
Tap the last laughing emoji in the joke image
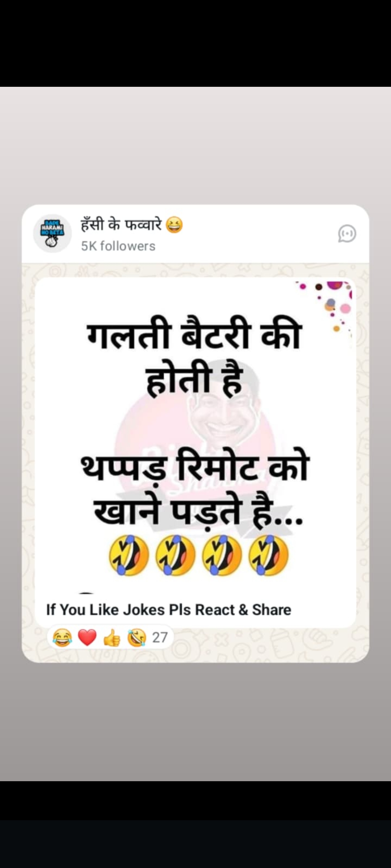click(x=269, y=555)
